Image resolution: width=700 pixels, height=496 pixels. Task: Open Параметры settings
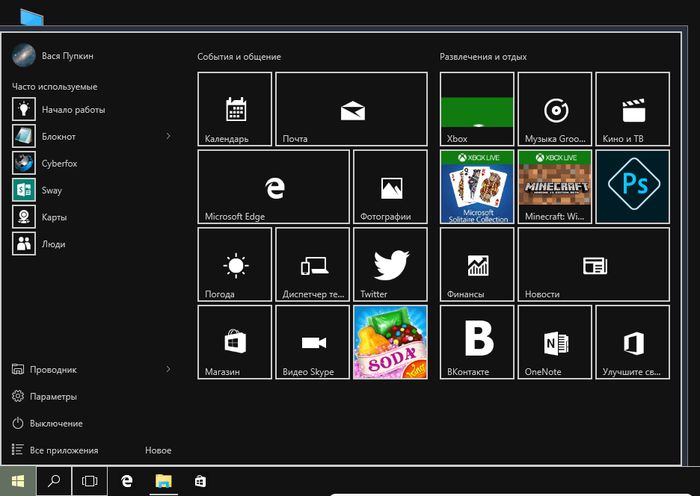[x=53, y=397]
